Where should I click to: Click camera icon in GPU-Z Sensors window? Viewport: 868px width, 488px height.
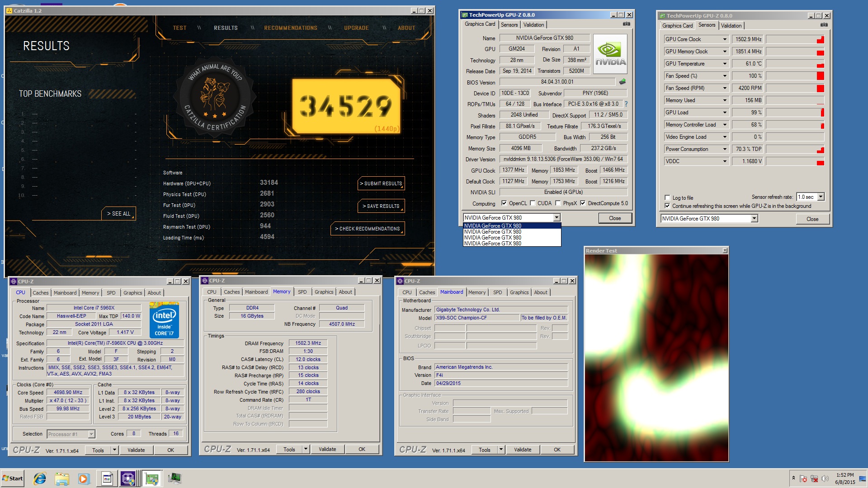tap(824, 25)
